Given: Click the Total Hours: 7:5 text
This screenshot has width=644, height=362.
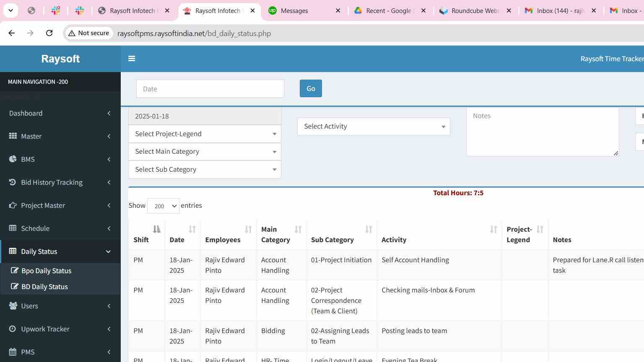Looking at the screenshot, I should pyautogui.click(x=458, y=193).
